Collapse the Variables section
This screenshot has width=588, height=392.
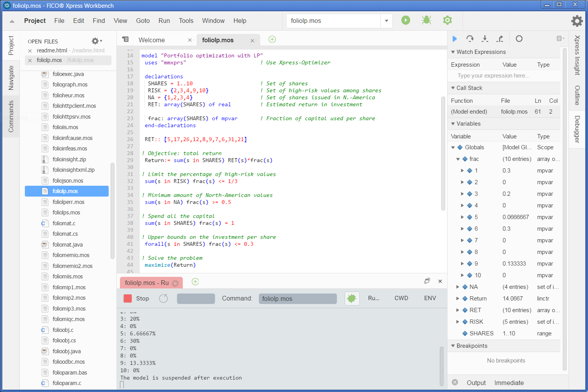point(453,124)
